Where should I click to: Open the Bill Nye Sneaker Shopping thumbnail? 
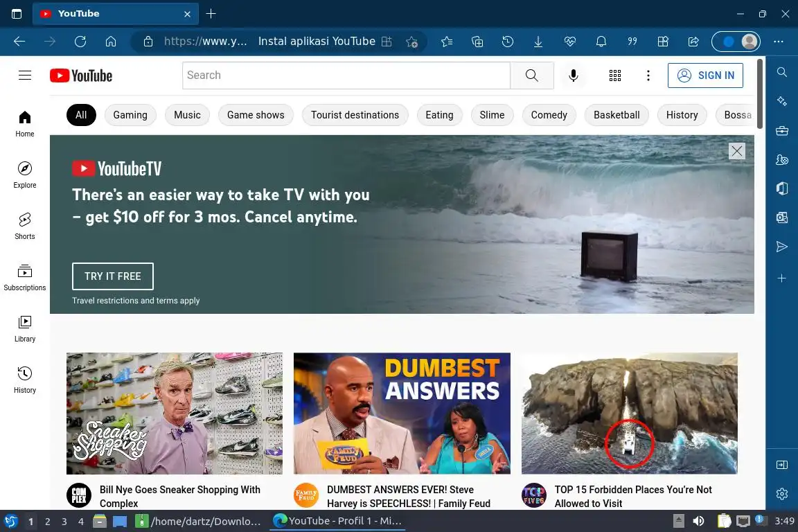click(x=175, y=414)
